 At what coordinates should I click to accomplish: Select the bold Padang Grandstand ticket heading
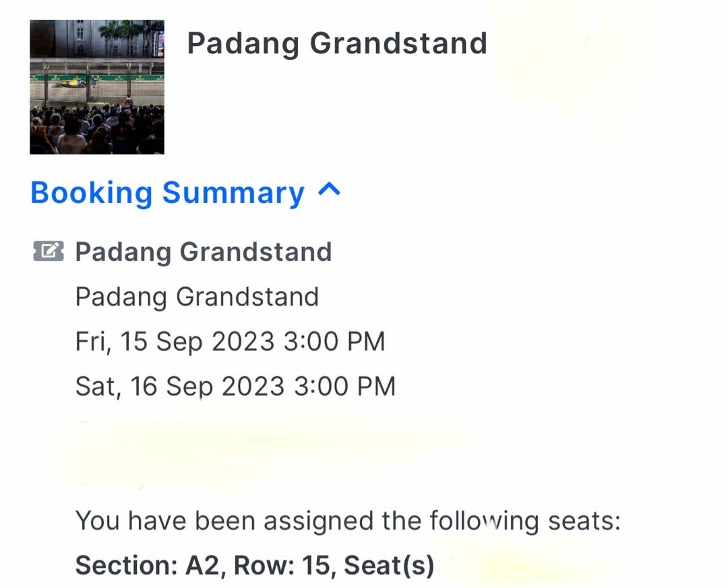pos(204,252)
